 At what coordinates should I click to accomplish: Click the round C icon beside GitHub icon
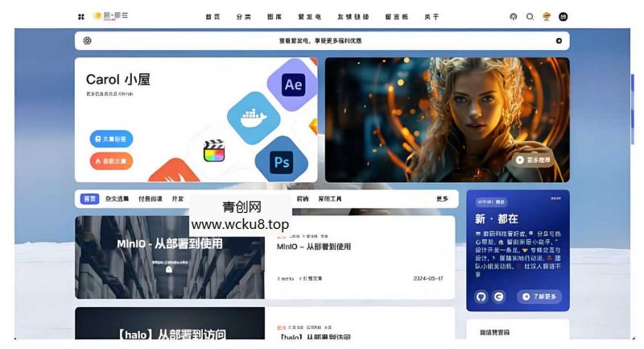(498, 297)
